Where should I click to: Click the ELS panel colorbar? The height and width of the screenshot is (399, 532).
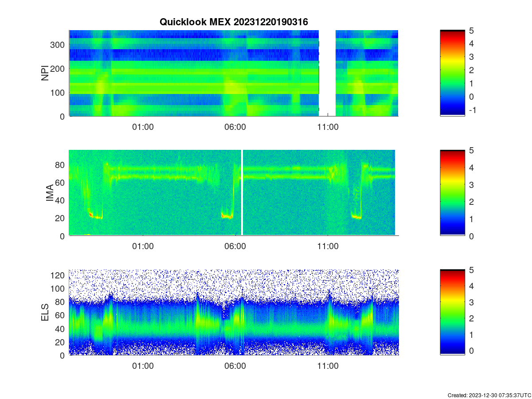(453, 313)
